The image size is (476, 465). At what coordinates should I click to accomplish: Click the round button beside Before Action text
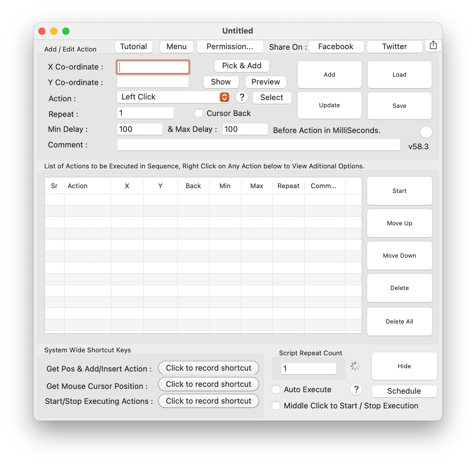pos(426,132)
